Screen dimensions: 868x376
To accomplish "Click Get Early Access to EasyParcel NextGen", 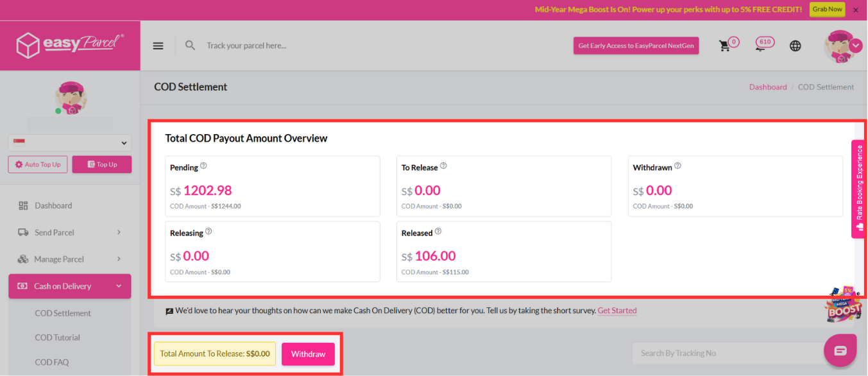I will click(636, 46).
